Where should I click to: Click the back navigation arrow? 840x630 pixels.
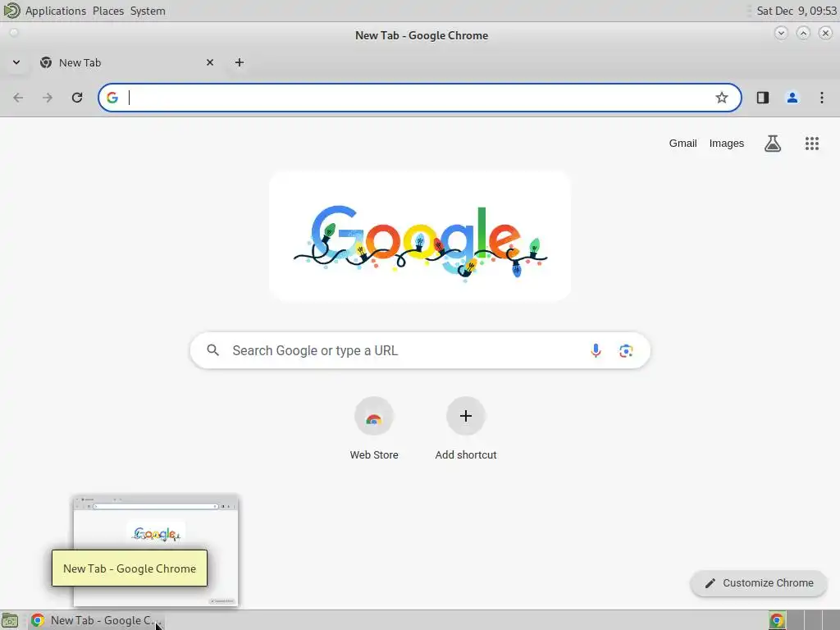[18, 98]
